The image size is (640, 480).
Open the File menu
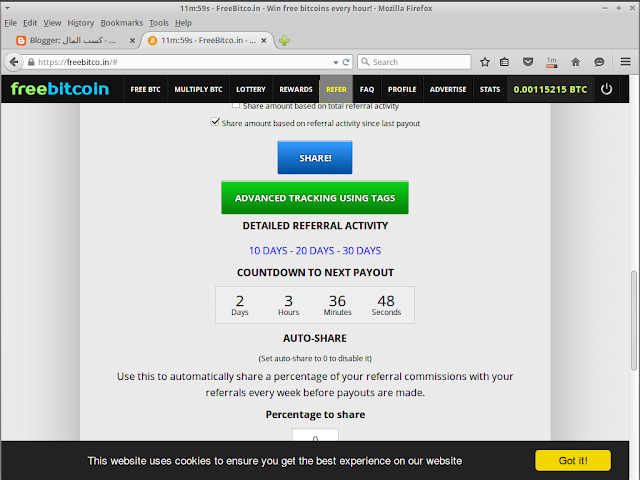[11, 23]
